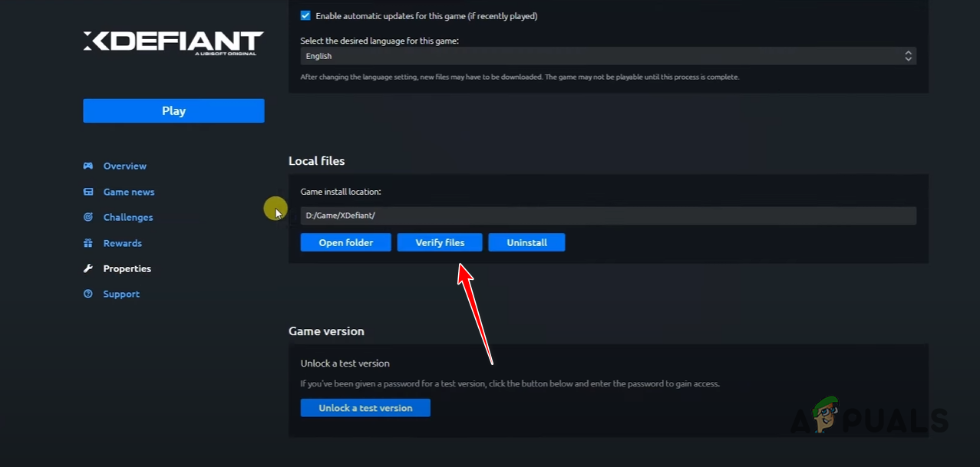Go to Game news section
Image resolution: width=980 pixels, height=467 pixels.
tap(129, 192)
